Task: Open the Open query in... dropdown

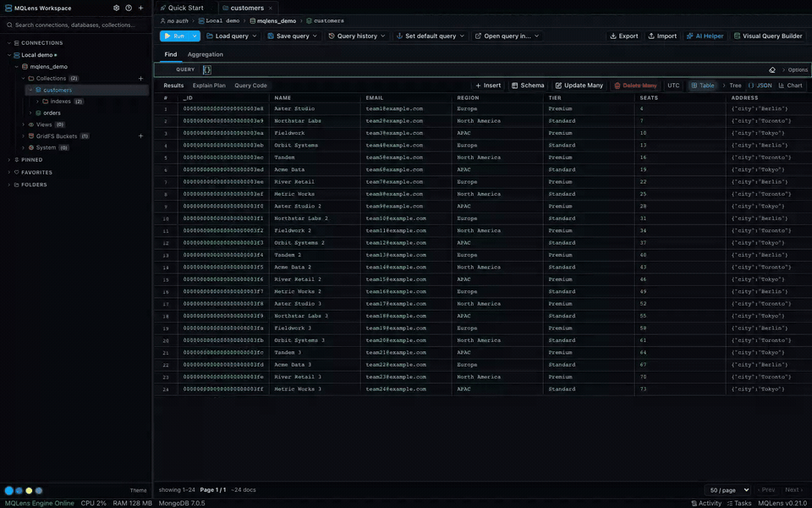Action: tap(507, 36)
